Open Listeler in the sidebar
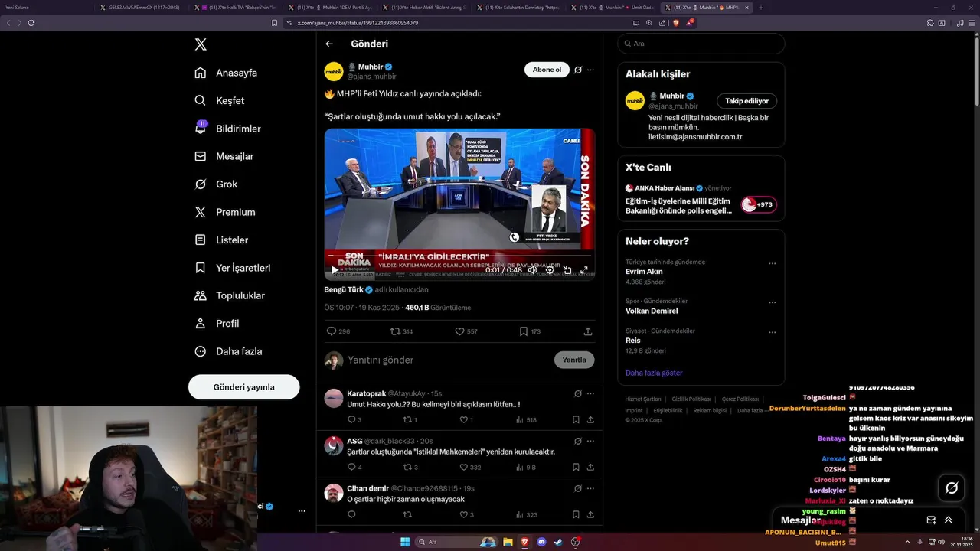 pyautogui.click(x=221, y=240)
